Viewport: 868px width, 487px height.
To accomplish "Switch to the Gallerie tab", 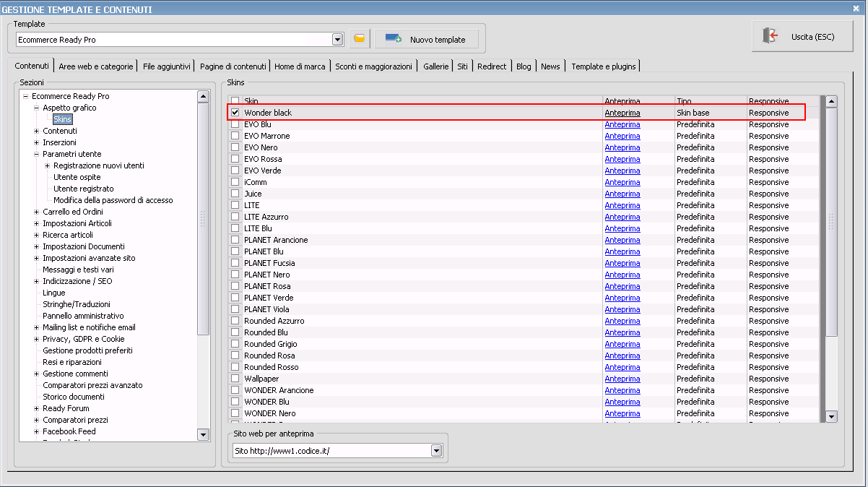I will 436,66.
